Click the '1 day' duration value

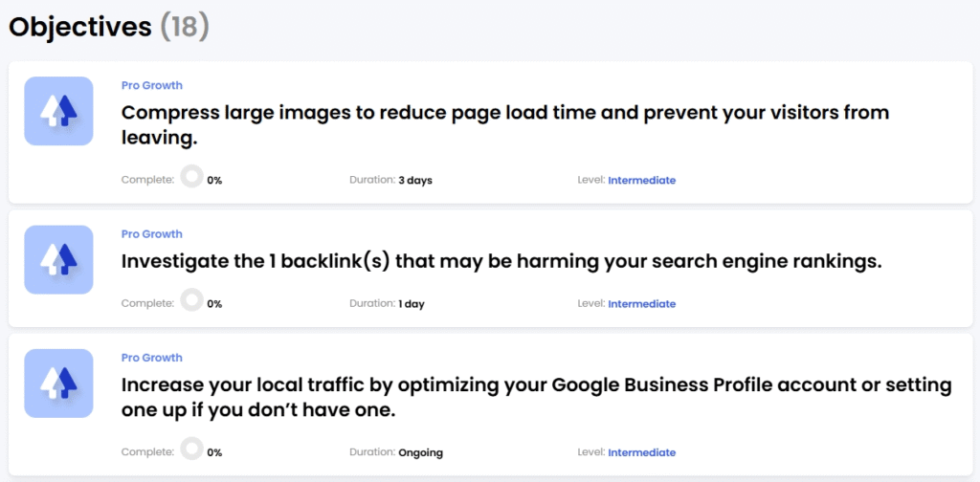[412, 304]
